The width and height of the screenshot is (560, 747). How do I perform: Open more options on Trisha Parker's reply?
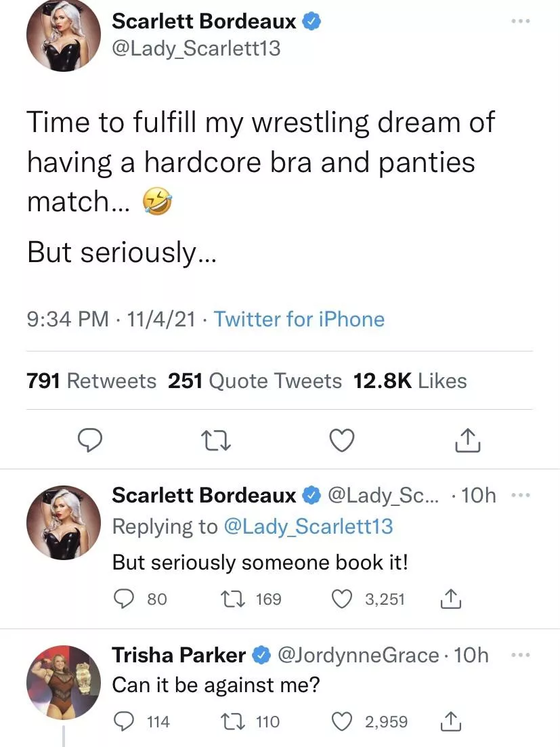pos(520,655)
